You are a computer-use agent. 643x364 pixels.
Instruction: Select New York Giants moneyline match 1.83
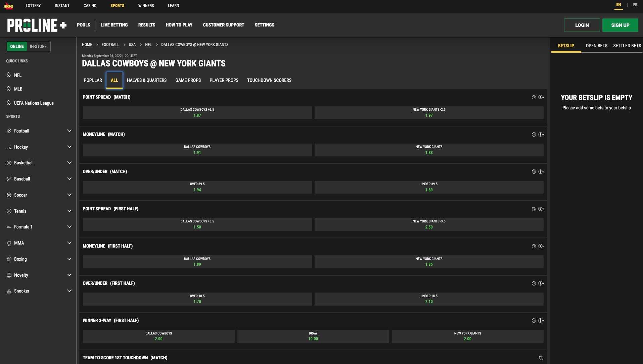click(429, 150)
